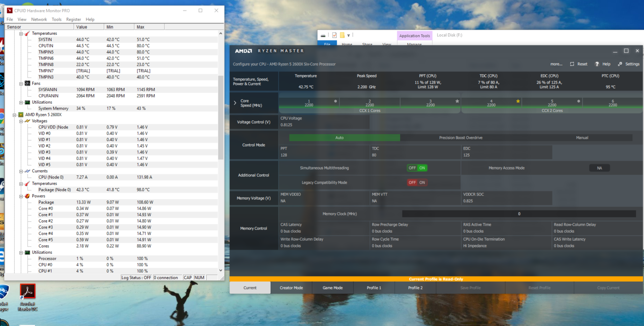The image size is (644, 326).
Task: Select Manual control mode
Action: tap(582, 138)
